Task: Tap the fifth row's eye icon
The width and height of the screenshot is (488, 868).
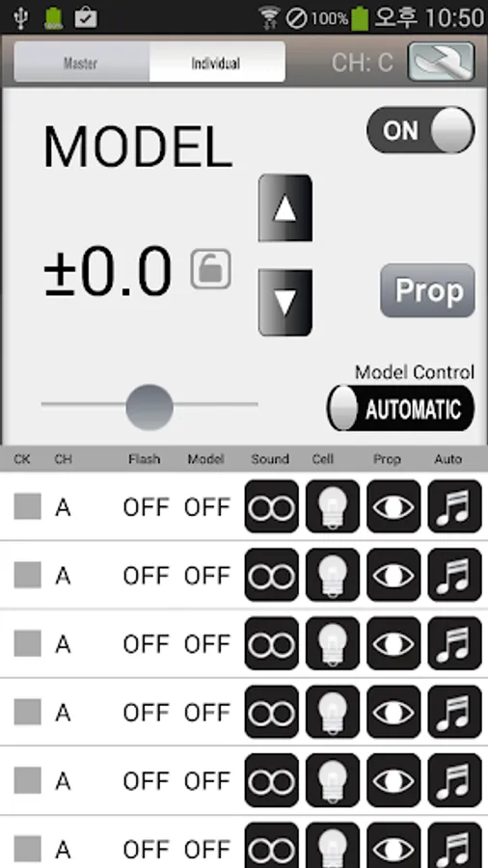Action: (393, 780)
